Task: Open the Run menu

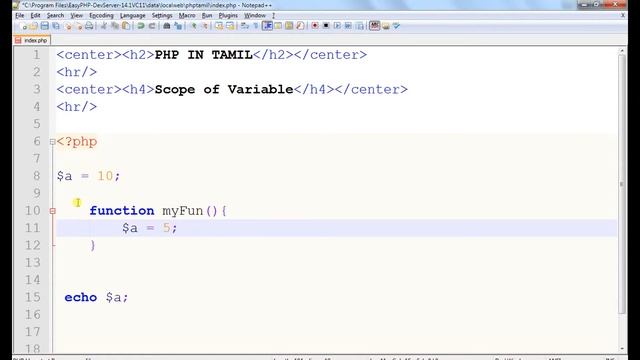Action: [207, 16]
